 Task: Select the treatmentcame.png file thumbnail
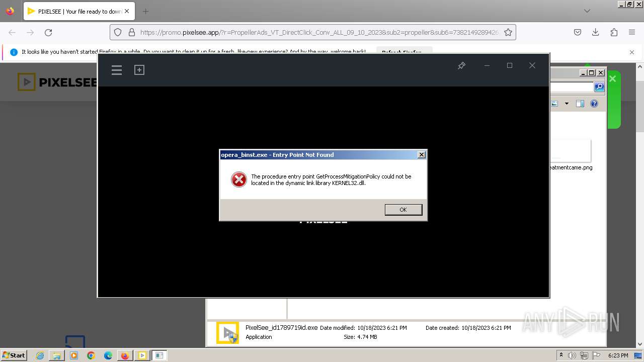tap(571, 151)
